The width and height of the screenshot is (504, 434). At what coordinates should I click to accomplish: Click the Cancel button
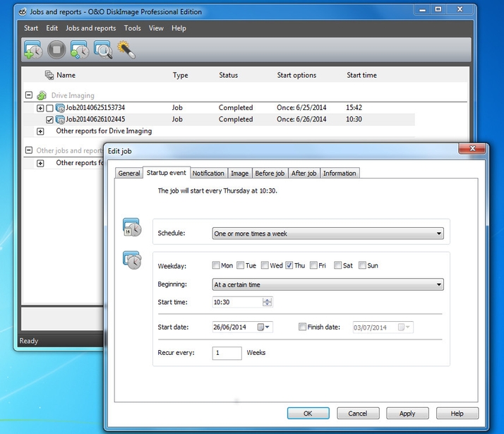pos(358,414)
